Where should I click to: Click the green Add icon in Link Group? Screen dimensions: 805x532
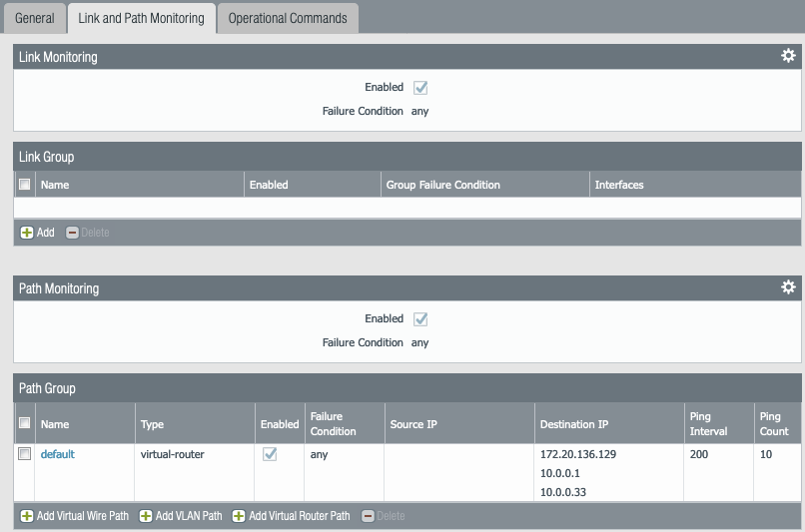coord(27,233)
